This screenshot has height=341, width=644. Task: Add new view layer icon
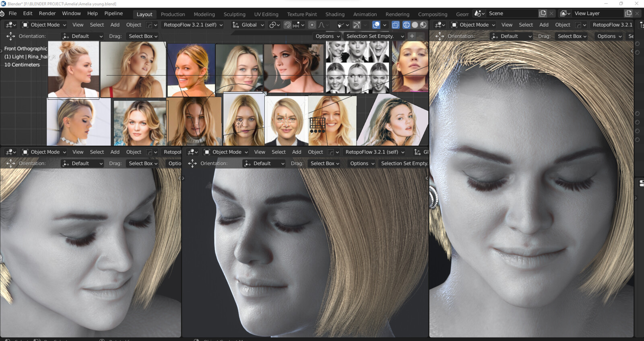point(628,13)
